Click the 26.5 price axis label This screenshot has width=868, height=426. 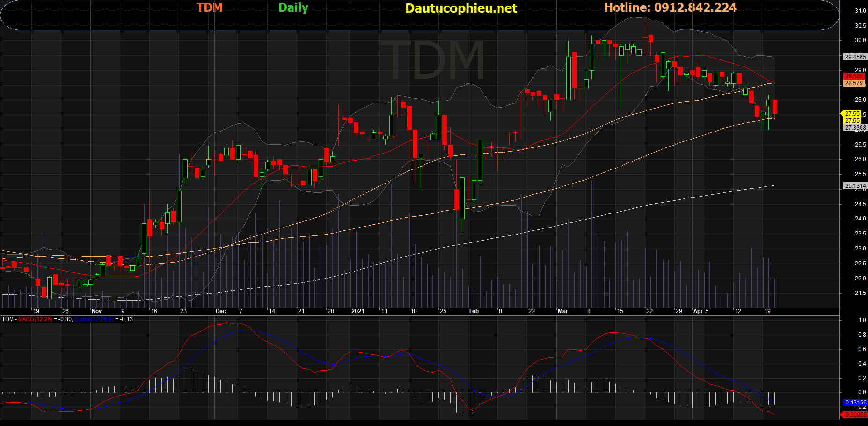(860, 145)
